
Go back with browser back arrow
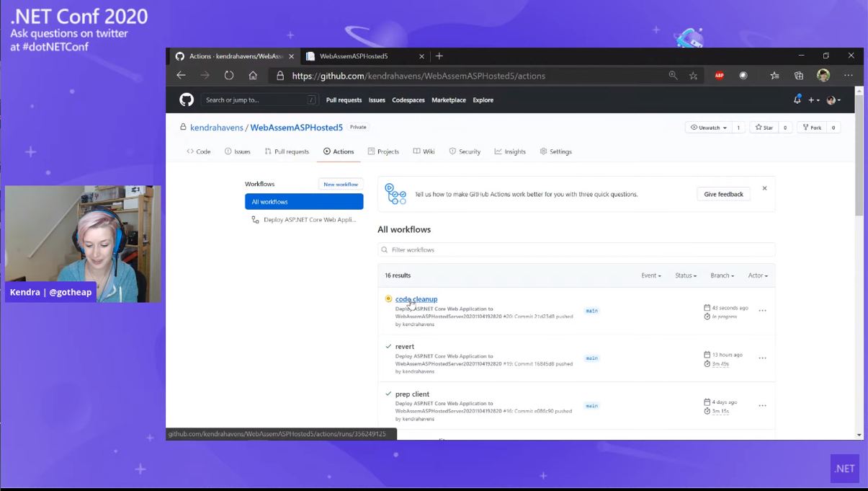pyautogui.click(x=182, y=75)
